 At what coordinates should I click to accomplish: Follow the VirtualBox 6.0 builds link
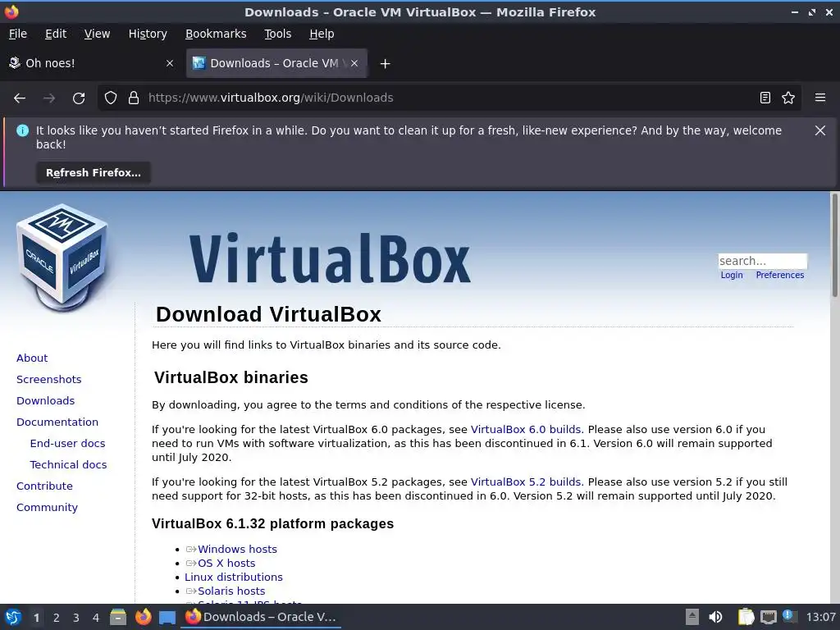coord(527,430)
